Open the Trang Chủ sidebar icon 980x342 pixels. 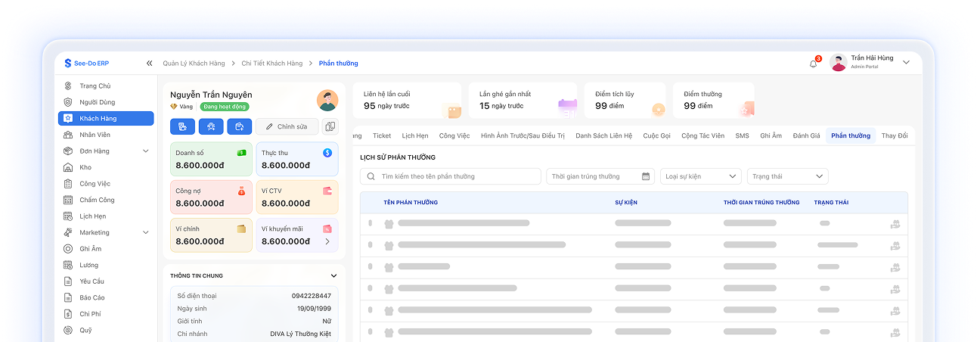coord(68,86)
